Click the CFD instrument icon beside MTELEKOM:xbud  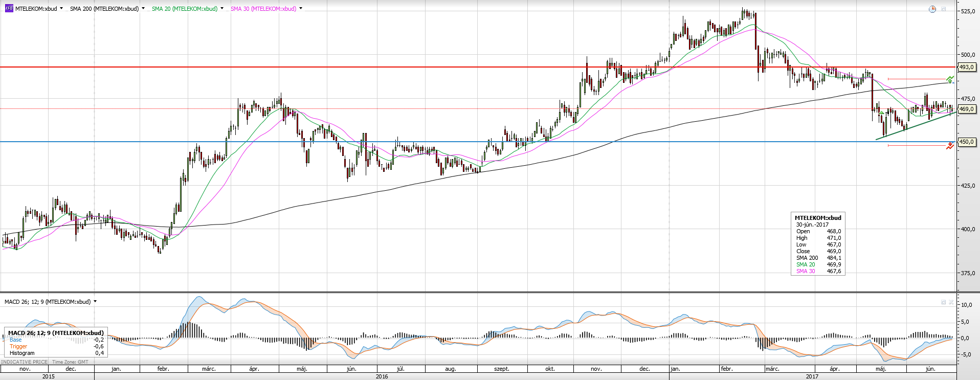9,9
